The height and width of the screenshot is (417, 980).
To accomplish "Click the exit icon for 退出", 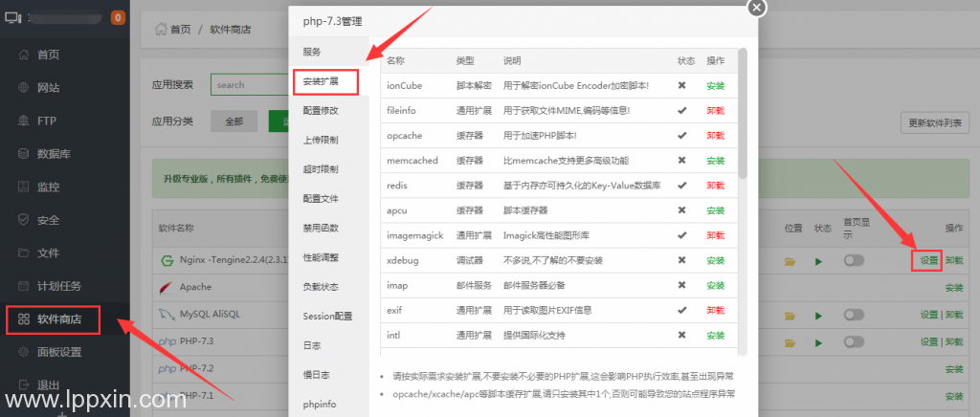I will (24, 384).
